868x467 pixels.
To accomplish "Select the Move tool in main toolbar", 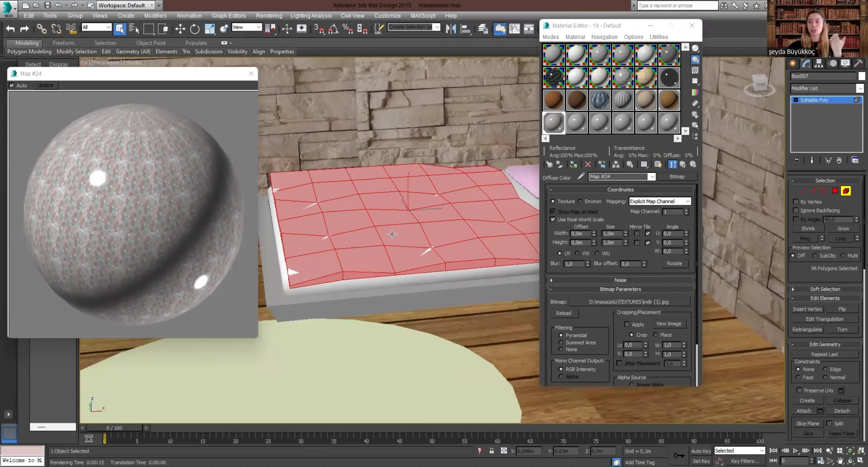I will 180,29.
